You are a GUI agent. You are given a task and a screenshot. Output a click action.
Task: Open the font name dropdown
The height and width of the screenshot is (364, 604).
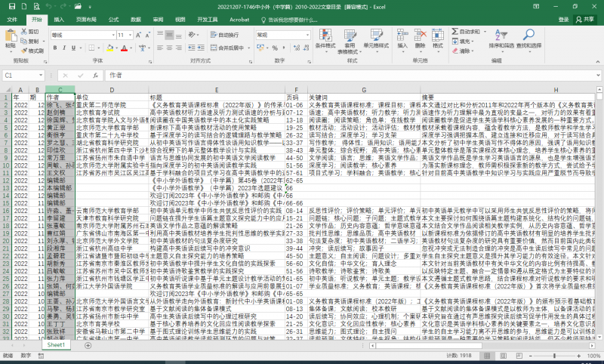point(113,35)
